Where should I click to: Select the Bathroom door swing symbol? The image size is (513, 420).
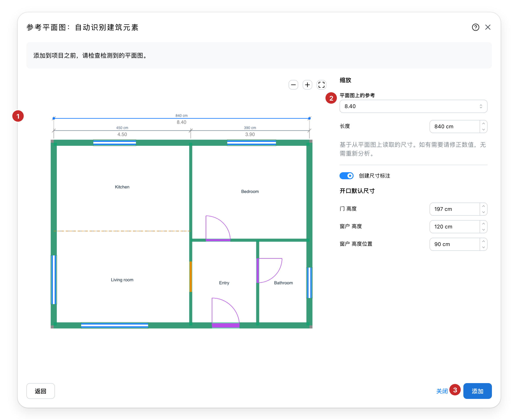click(x=269, y=270)
